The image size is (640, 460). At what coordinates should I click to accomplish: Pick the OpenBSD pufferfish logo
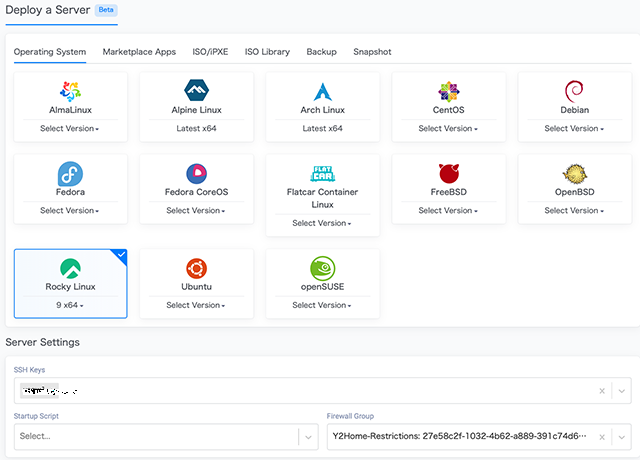pos(574,173)
